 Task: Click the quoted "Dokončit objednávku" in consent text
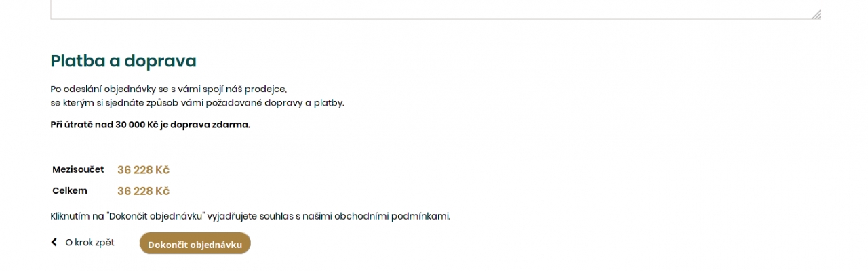pos(156,217)
